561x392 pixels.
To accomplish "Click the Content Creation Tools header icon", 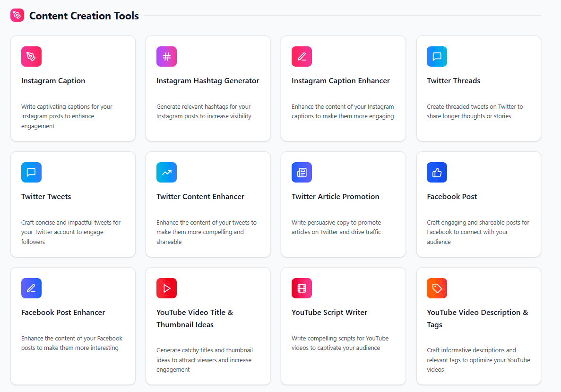I will (x=17, y=15).
